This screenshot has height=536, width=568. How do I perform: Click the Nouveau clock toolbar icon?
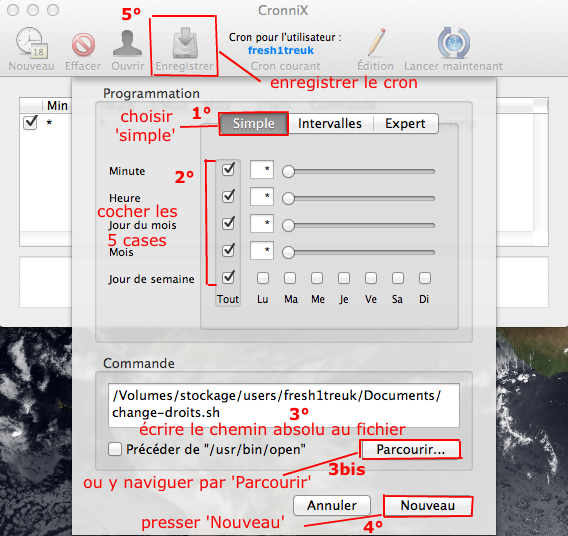pos(32,43)
